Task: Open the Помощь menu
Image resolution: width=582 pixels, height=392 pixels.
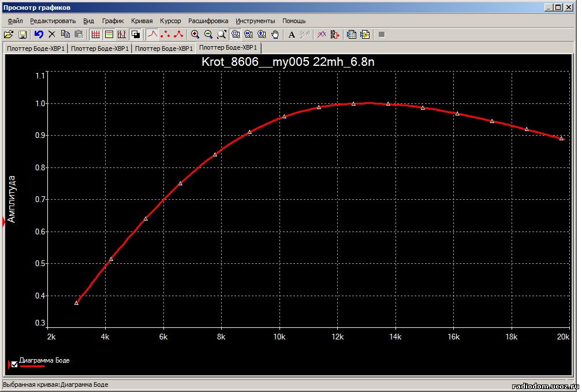Action: pos(294,21)
